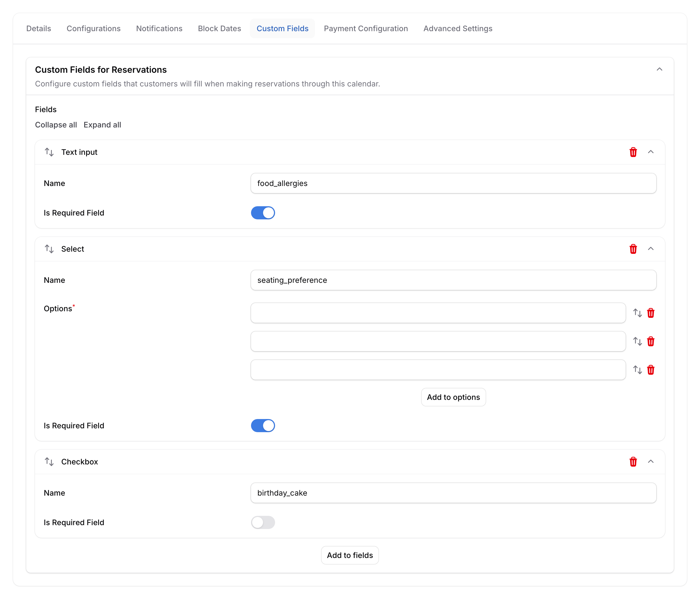
Task: Click the Add to options button
Action: [453, 397]
